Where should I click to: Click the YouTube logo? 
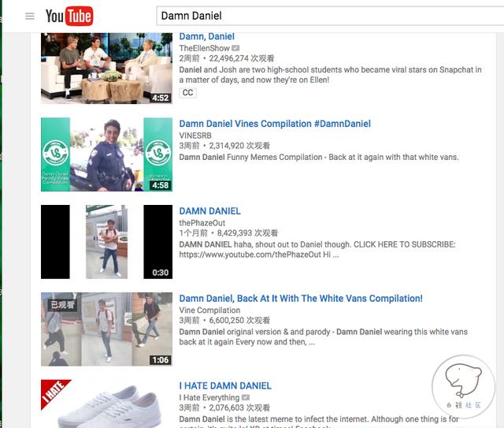(x=69, y=16)
